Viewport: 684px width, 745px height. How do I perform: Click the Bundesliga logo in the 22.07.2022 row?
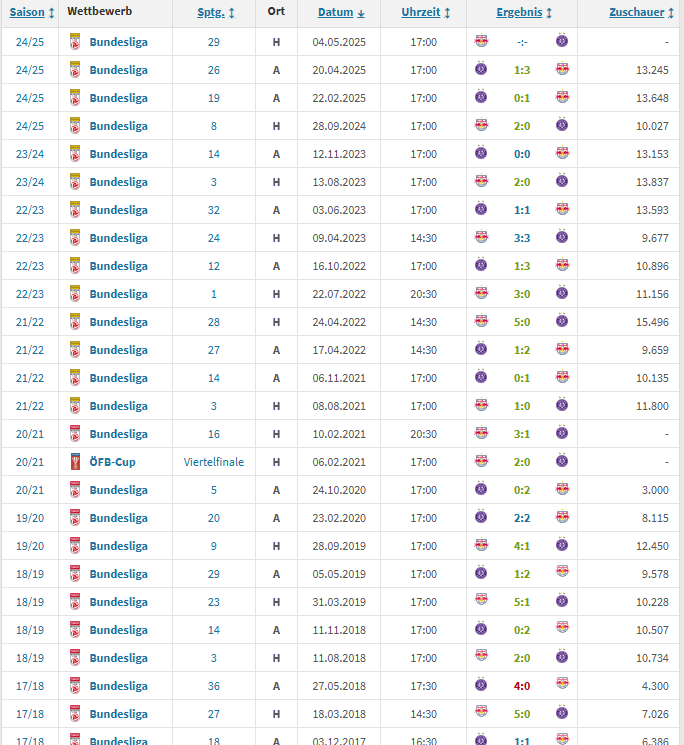click(x=76, y=294)
